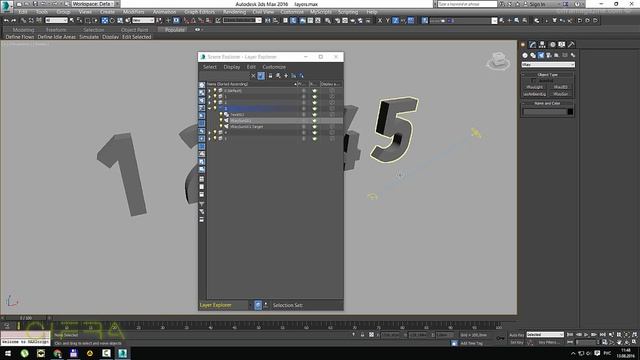Open the Display command panel tab
This screenshot has width=640, height=360.
pyautogui.click(x=562, y=44)
